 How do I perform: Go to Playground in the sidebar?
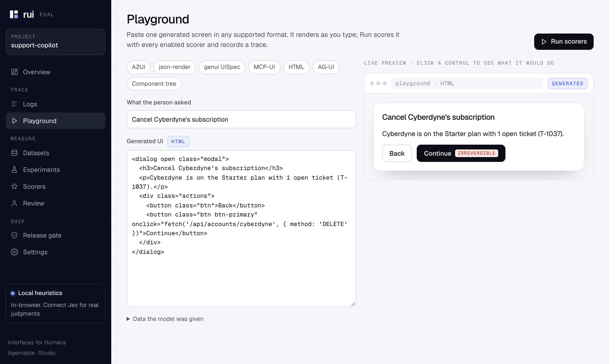(55, 121)
